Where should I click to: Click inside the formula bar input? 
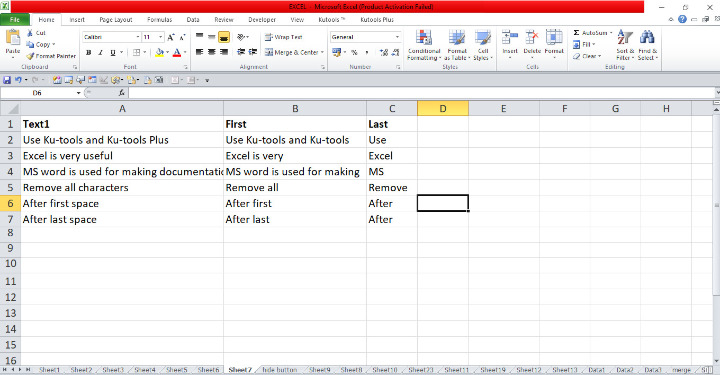point(421,93)
